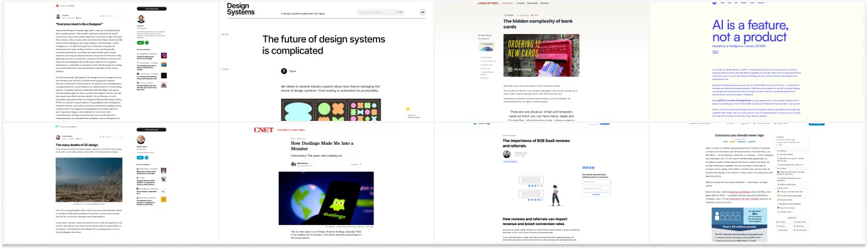Click the author photo beside the black sidebar button
The height and width of the screenshot is (249, 868).
pyautogui.click(x=141, y=20)
